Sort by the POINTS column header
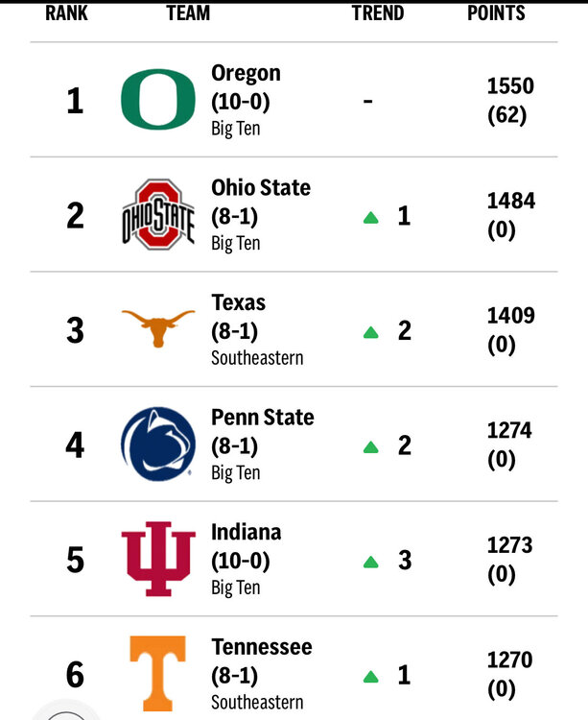 point(496,13)
